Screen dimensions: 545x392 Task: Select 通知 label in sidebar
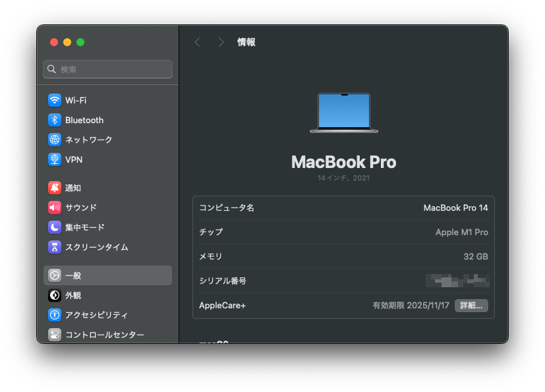tap(73, 188)
